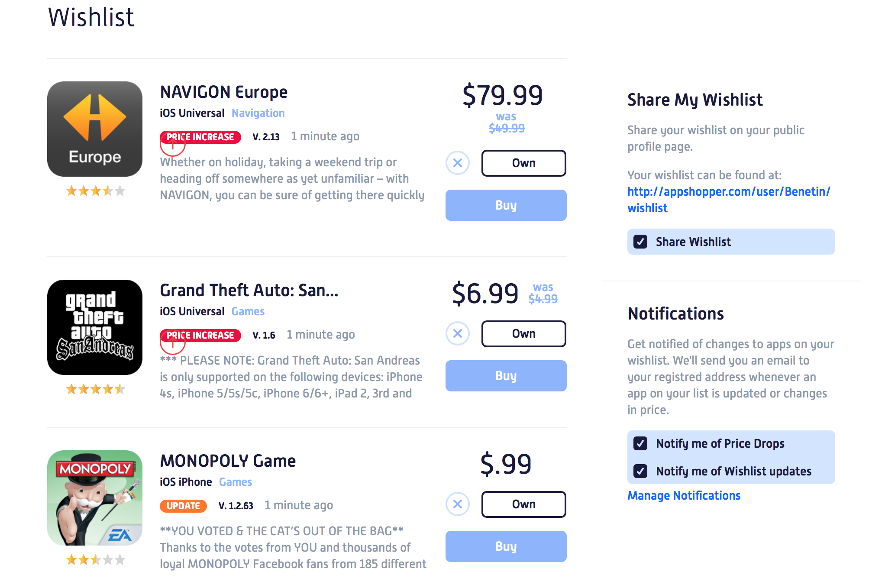Screen dimensions: 885x588
Task: Click the MONOPOLY Game star rating
Action: 95,560
